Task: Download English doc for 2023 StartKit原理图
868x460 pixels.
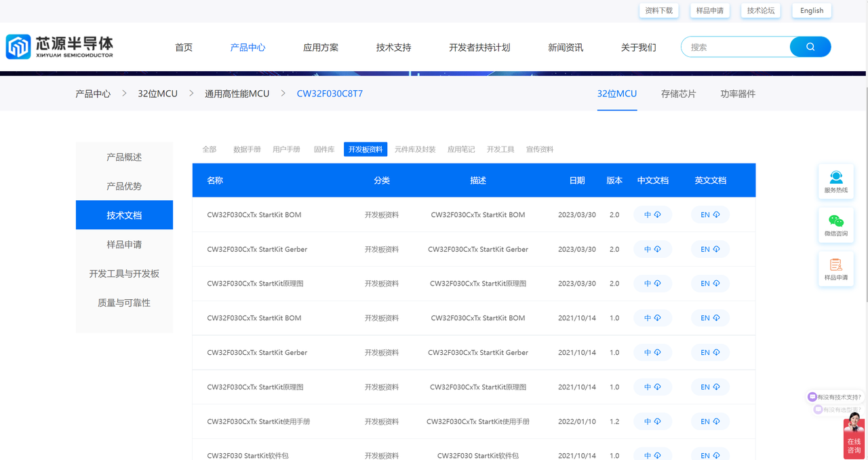Action: click(x=710, y=284)
